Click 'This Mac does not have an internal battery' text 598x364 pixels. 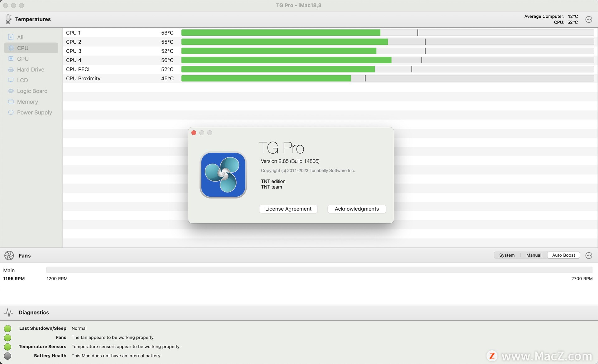(116, 356)
